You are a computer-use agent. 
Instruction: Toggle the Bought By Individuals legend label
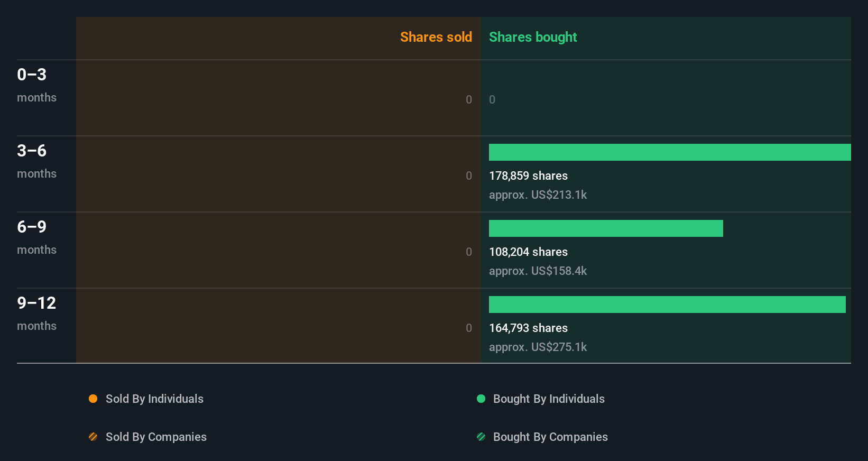[x=549, y=399]
